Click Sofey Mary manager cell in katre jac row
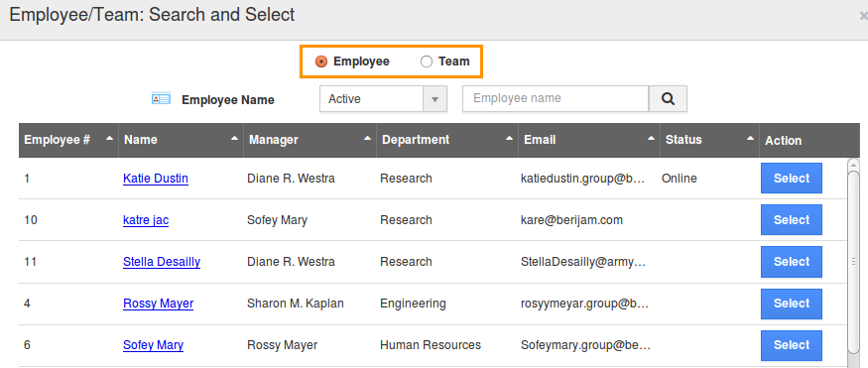The height and width of the screenshot is (368, 868). 278,219
